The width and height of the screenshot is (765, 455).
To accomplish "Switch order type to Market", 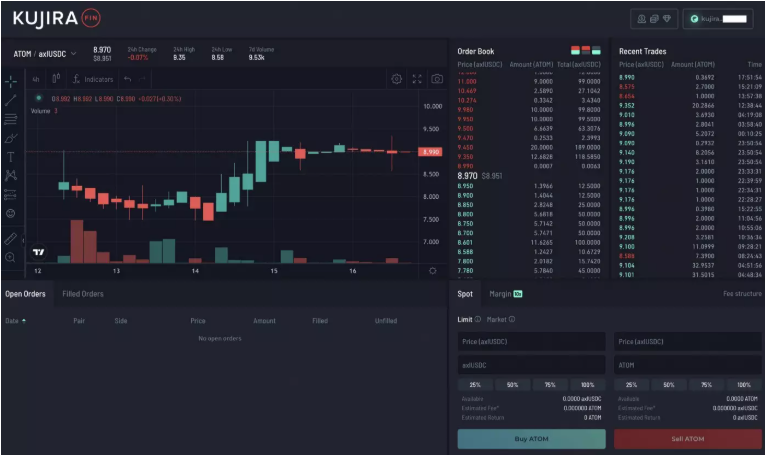I will coord(497,319).
